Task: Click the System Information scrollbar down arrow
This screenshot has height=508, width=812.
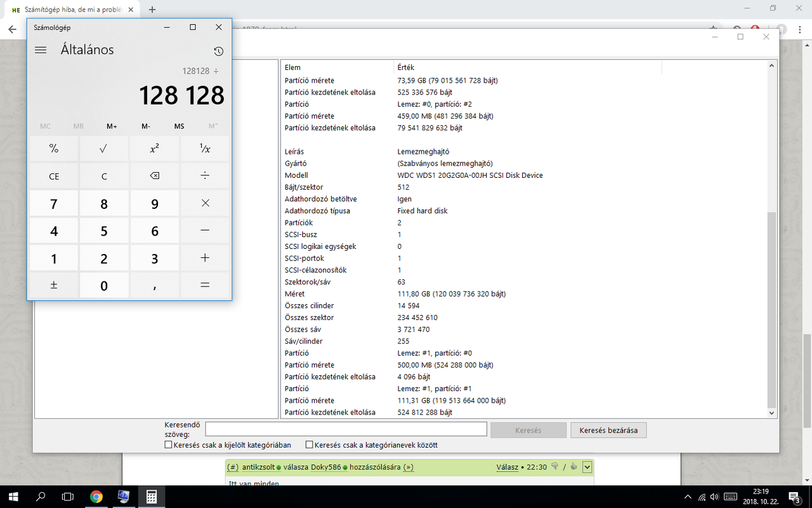Action: pos(771,413)
